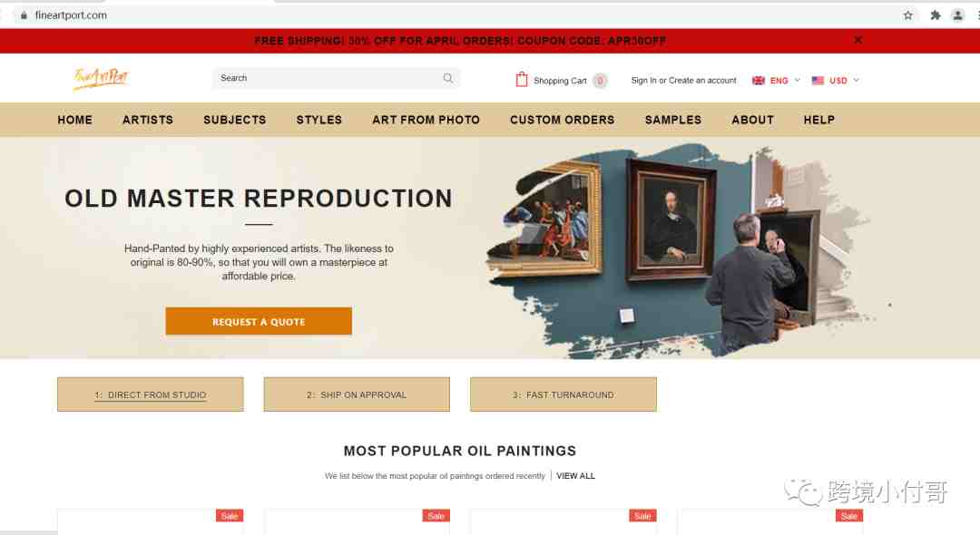Dismiss the red promo banner
This screenshot has height=535, width=980.
[858, 40]
